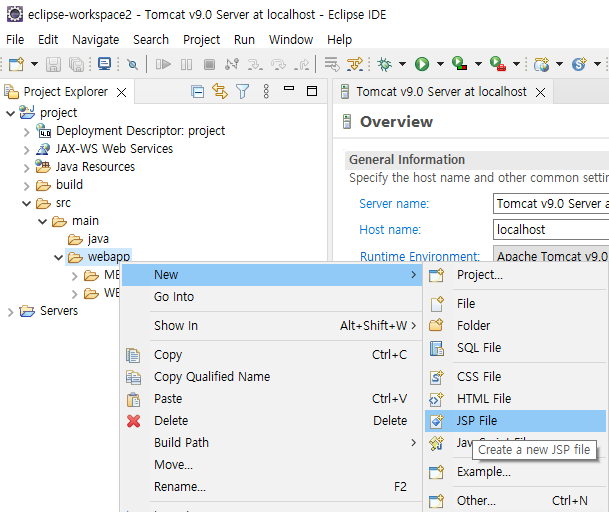Open the Run dropdown arrow

click(440, 64)
